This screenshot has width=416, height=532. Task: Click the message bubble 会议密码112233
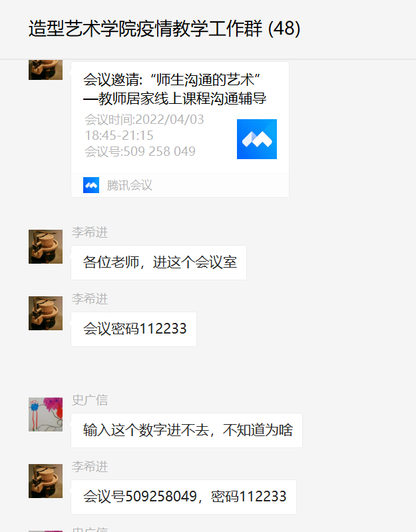134,329
